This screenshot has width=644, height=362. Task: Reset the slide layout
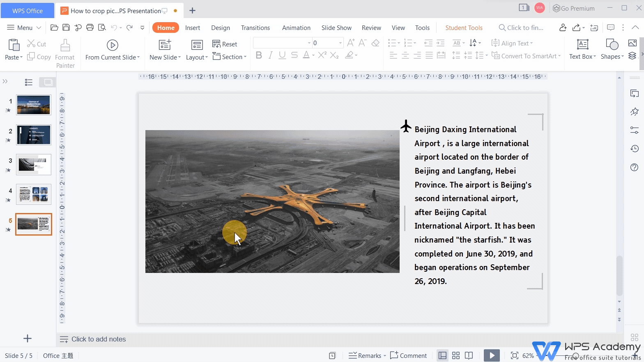click(x=225, y=44)
